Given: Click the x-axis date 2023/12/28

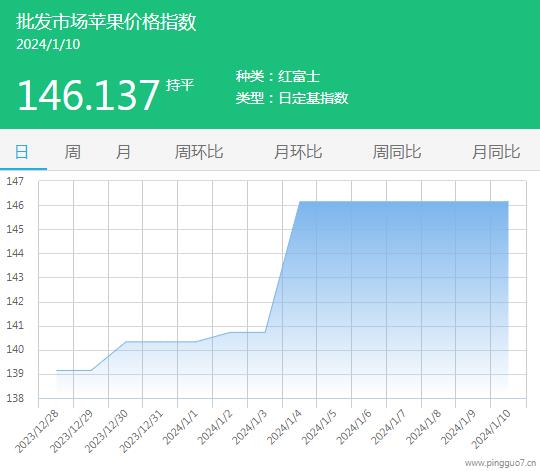Looking at the screenshot, I should coord(37,431).
